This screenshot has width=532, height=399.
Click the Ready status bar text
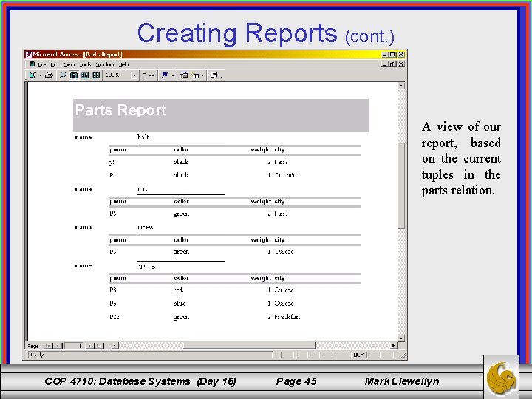[x=36, y=355]
